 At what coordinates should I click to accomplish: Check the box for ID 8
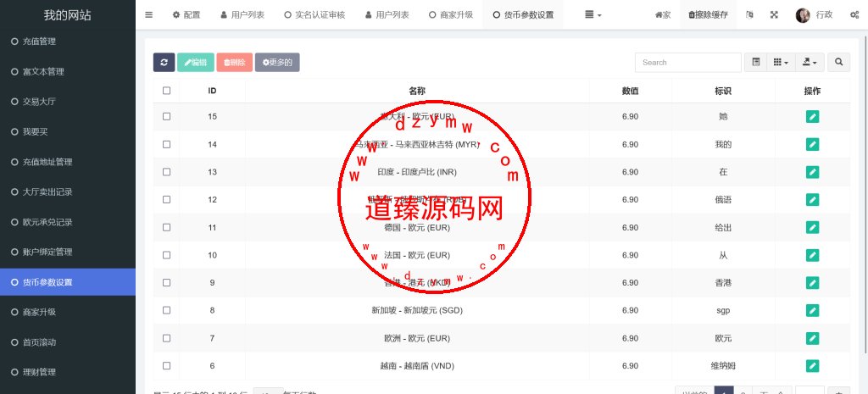pyautogui.click(x=167, y=310)
